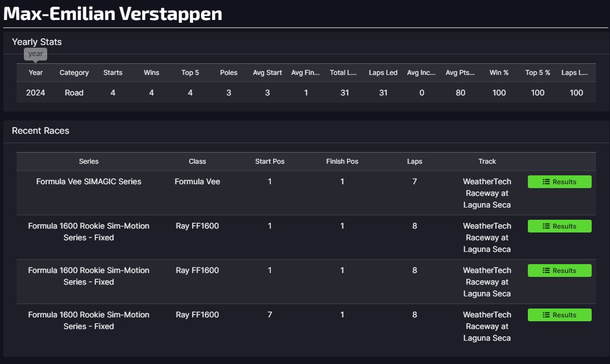Image resolution: width=610 pixels, height=364 pixels.
Task: Click the Recent Races section heading
Action: click(41, 130)
